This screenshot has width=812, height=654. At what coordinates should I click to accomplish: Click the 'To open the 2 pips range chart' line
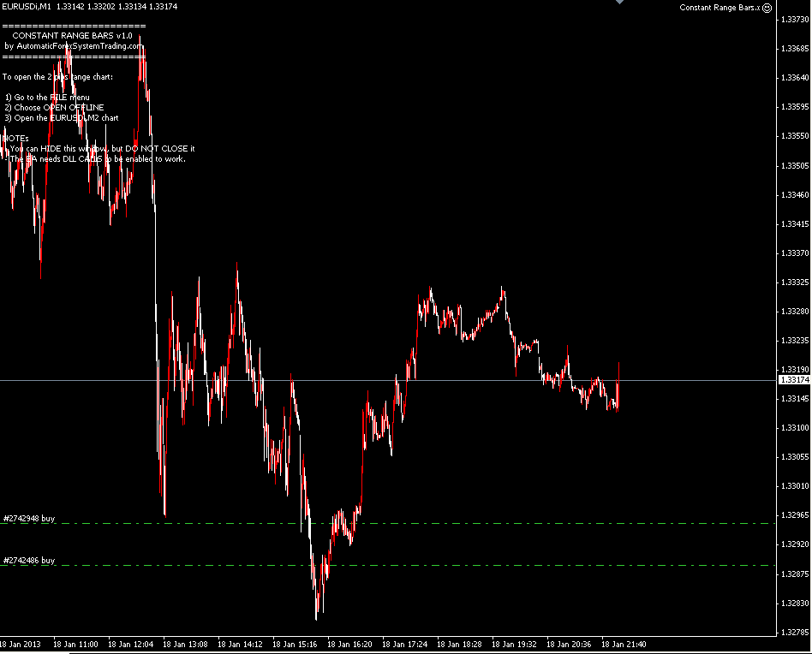coord(57,77)
